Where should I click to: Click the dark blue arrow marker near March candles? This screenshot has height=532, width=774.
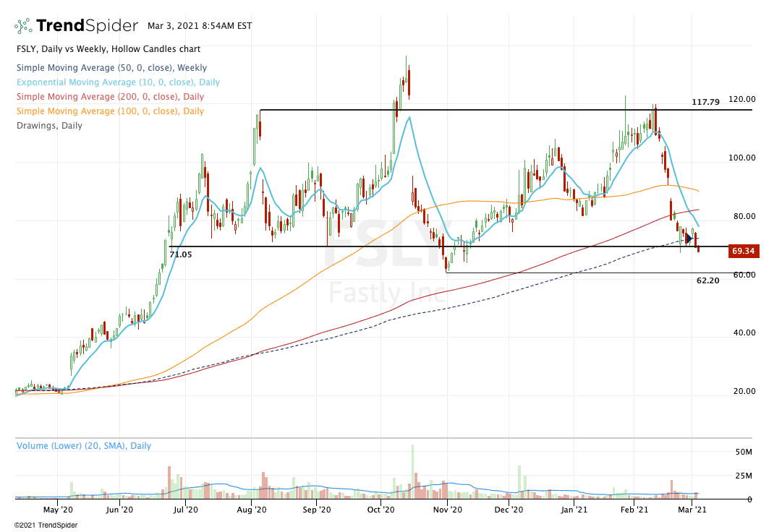(689, 238)
